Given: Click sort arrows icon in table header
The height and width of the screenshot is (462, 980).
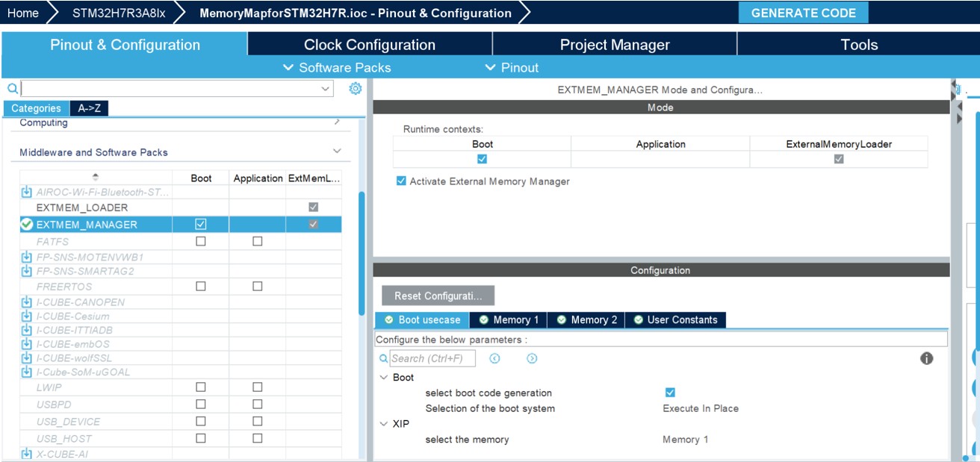Looking at the screenshot, I should pyautogui.click(x=95, y=177).
